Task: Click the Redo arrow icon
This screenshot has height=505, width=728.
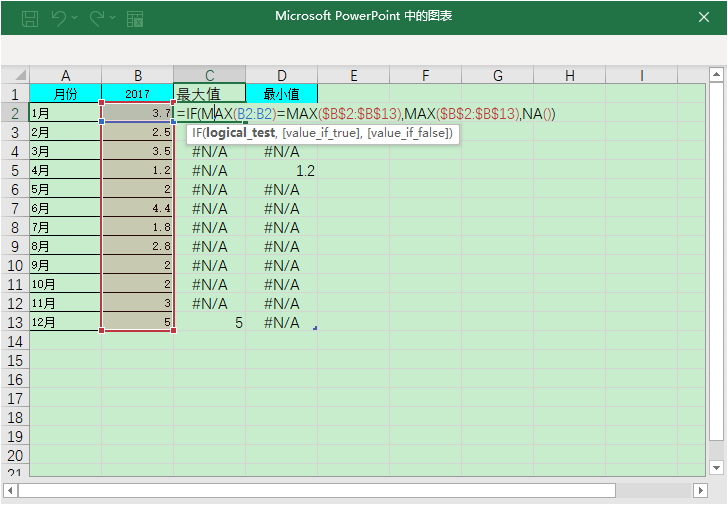Action: [97, 18]
